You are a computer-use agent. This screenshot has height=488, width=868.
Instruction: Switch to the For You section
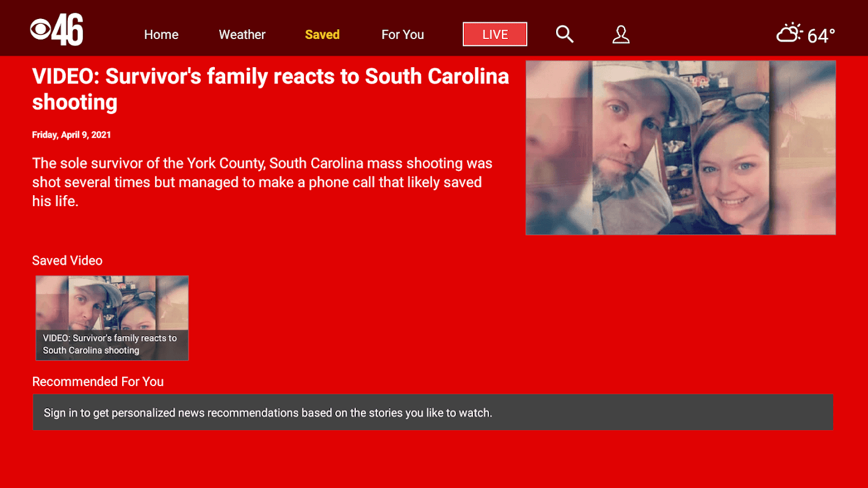point(403,35)
